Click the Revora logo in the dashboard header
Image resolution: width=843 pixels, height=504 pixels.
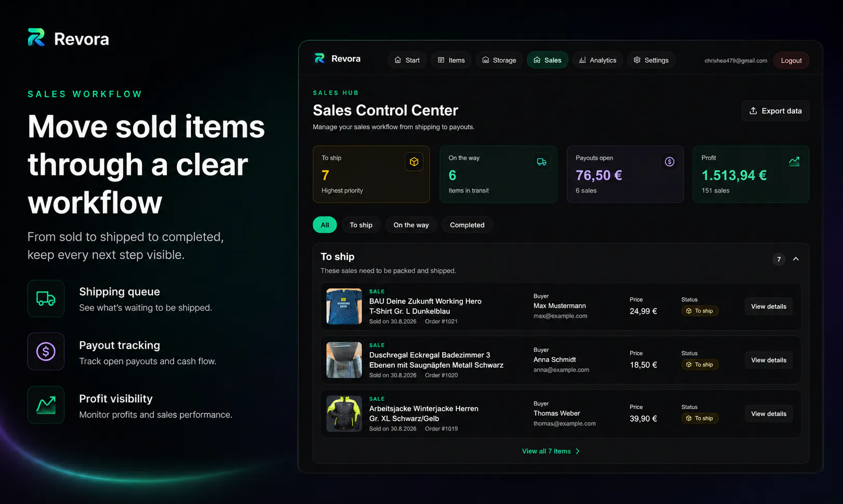pyautogui.click(x=338, y=59)
